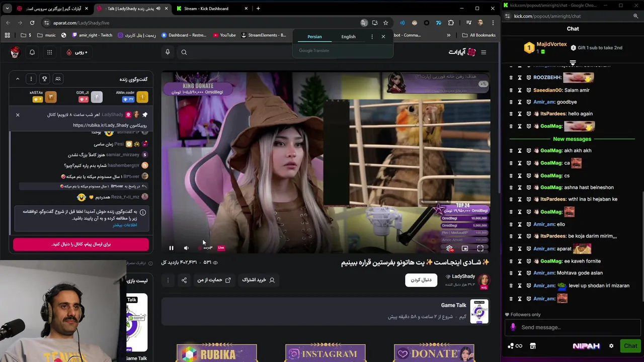644x362 pixels.
Task: Click the green Chat send button
Action: pos(630,346)
